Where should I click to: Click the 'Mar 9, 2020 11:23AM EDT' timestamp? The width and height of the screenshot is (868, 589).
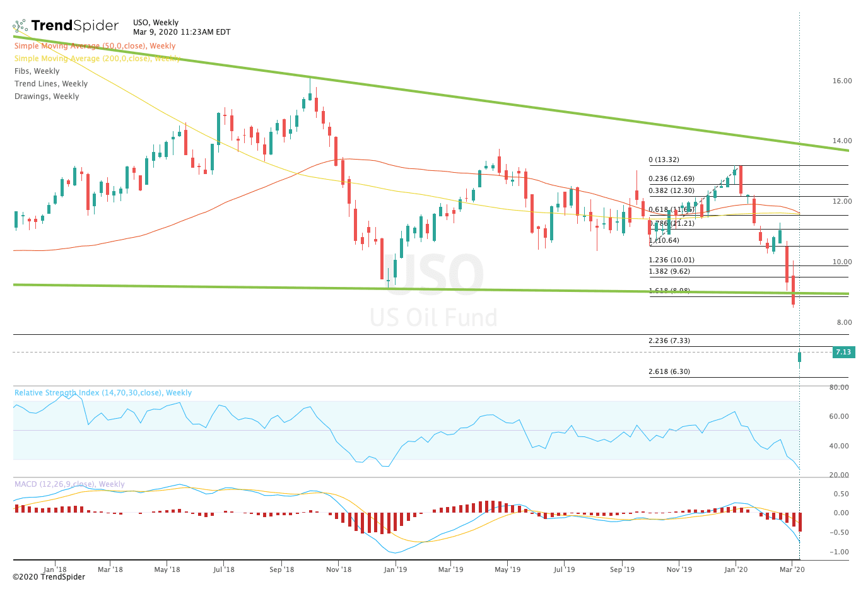pyautogui.click(x=182, y=32)
